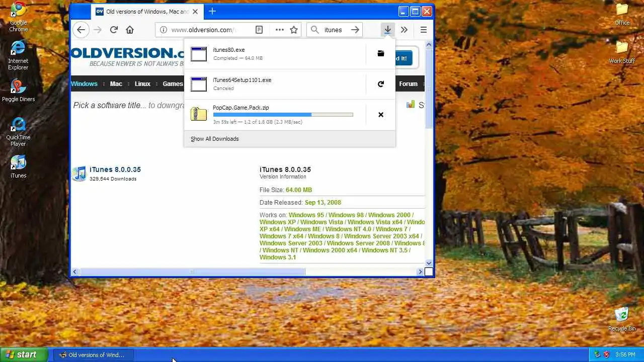Open a new browser tab
Screen dimensions: 644x362
[212, 11]
